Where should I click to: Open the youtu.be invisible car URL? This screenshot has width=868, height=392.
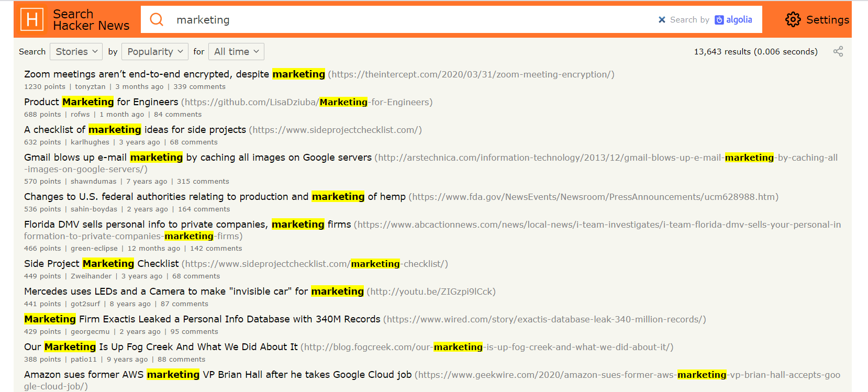(431, 292)
